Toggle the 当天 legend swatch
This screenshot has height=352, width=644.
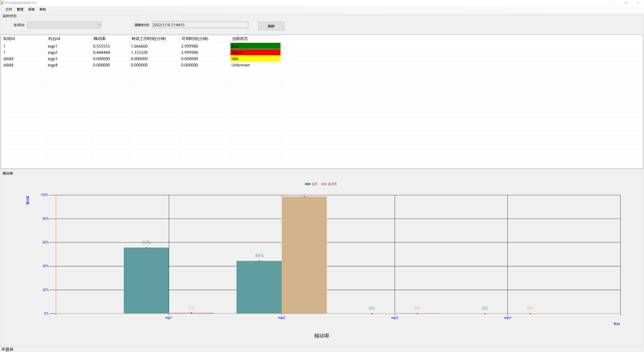click(308, 184)
